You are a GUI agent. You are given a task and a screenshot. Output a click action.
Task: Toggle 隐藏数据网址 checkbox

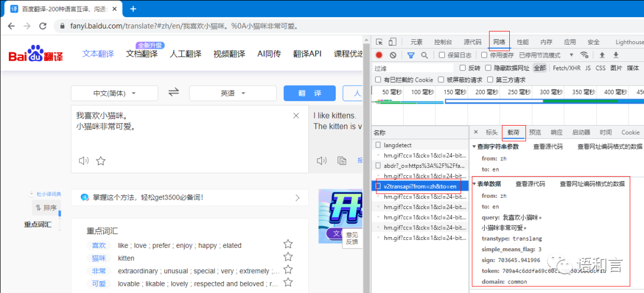pyautogui.click(x=488, y=68)
